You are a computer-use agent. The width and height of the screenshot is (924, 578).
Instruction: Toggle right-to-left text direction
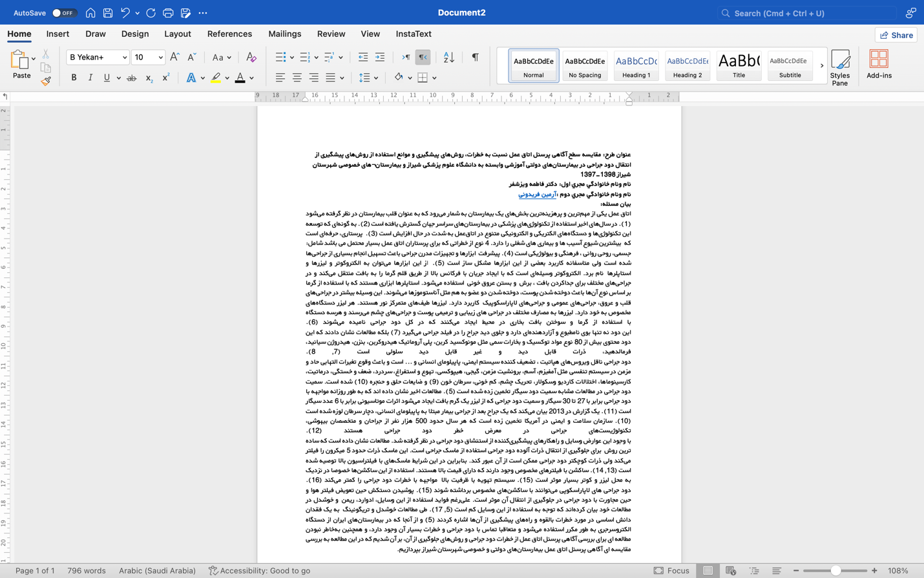click(423, 58)
